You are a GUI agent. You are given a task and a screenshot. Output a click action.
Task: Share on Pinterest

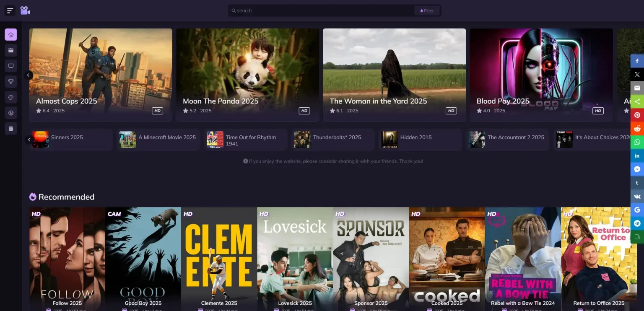tap(637, 115)
